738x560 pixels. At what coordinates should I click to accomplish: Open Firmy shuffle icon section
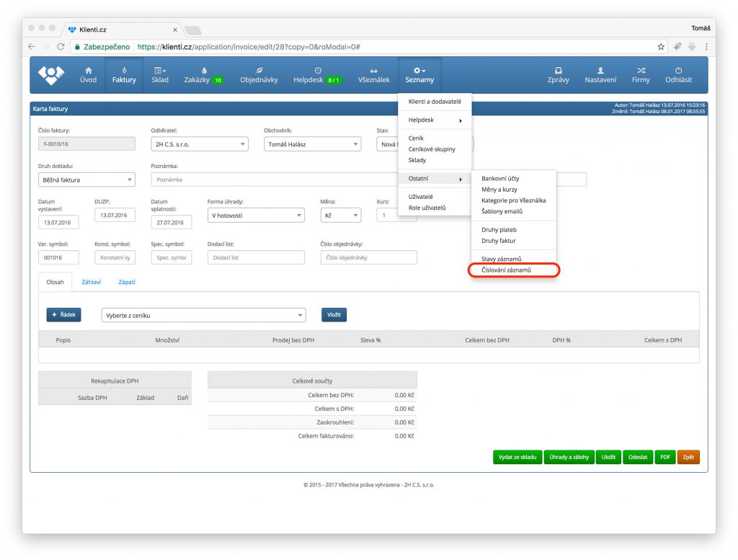(x=641, y=75)
